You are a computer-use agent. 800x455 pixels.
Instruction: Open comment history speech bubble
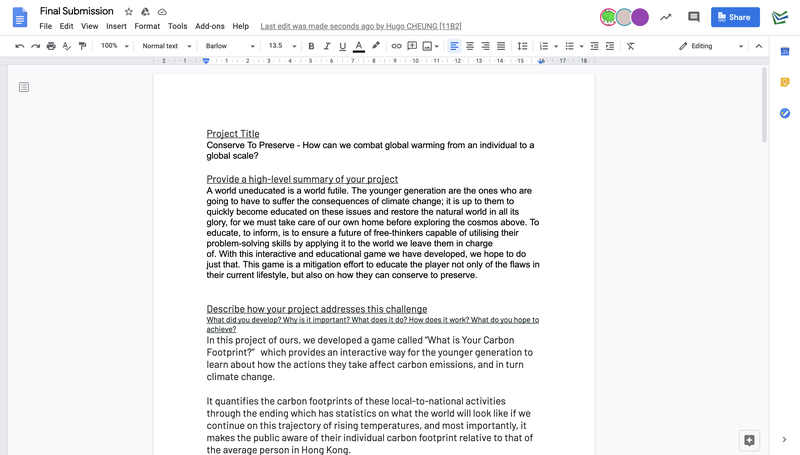point(693,17)
